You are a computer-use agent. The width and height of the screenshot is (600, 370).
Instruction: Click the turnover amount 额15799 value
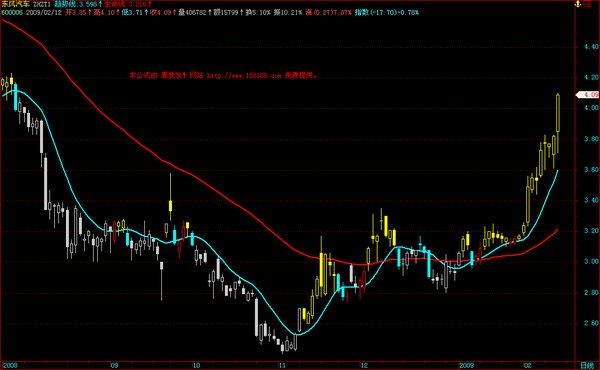228,13
